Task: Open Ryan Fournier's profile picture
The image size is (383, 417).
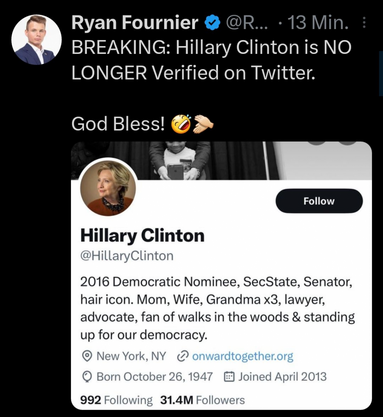Action: (x=36, y=40)
